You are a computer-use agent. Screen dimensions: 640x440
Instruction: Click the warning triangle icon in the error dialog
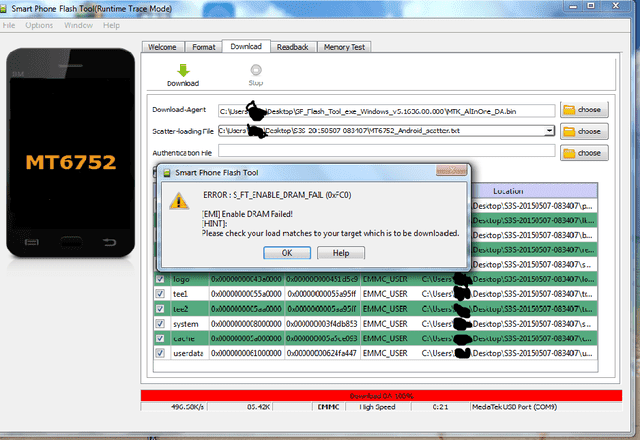click(x=179, y=201)
